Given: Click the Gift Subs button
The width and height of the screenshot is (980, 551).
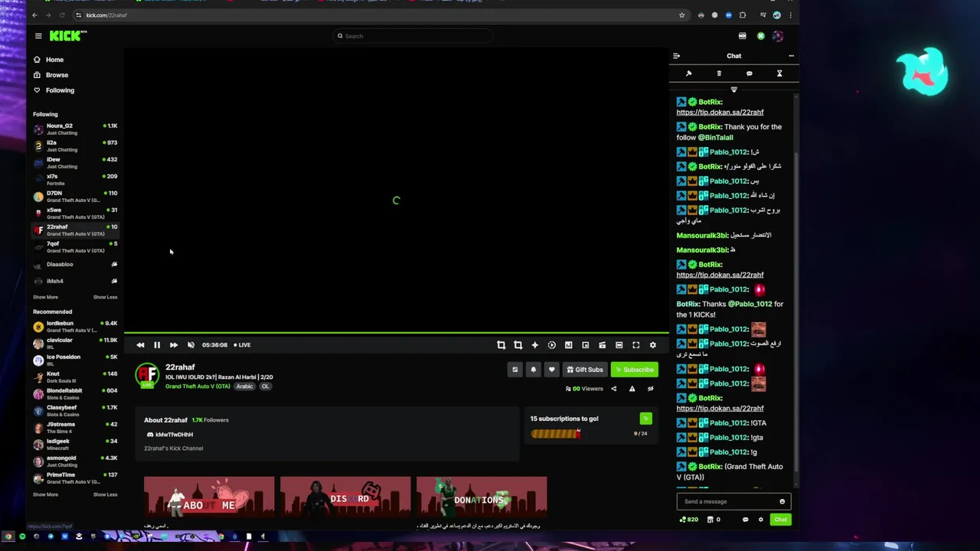Looking at the screenshot, I should 585,370.
